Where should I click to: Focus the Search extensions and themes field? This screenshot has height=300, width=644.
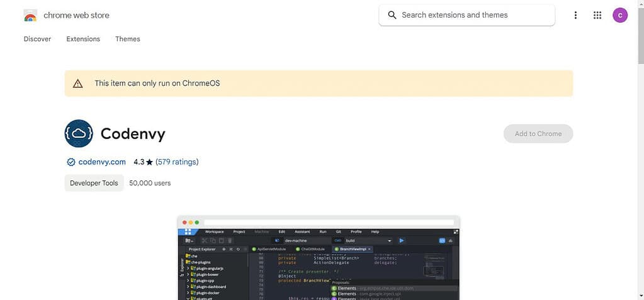(x=466, y=15)
